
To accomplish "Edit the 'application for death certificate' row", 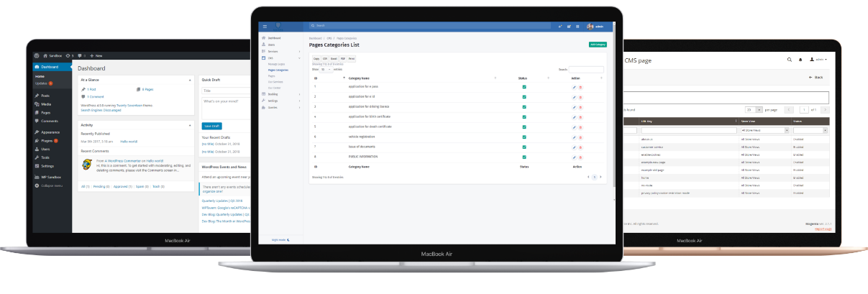I will click(574, 126).
